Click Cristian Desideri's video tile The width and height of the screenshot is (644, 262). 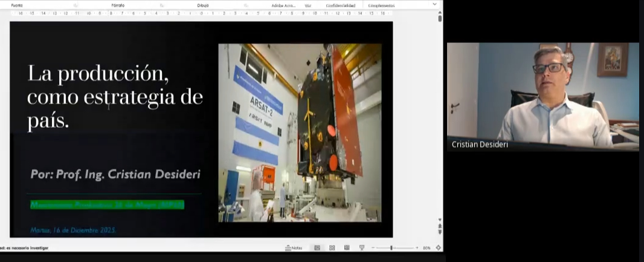point(543,97)
